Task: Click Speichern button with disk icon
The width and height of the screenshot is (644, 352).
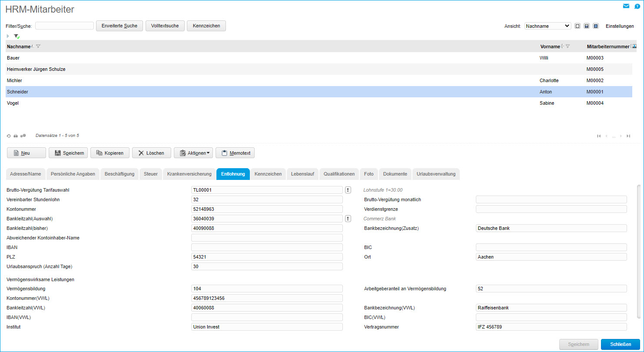Action: 69,153
